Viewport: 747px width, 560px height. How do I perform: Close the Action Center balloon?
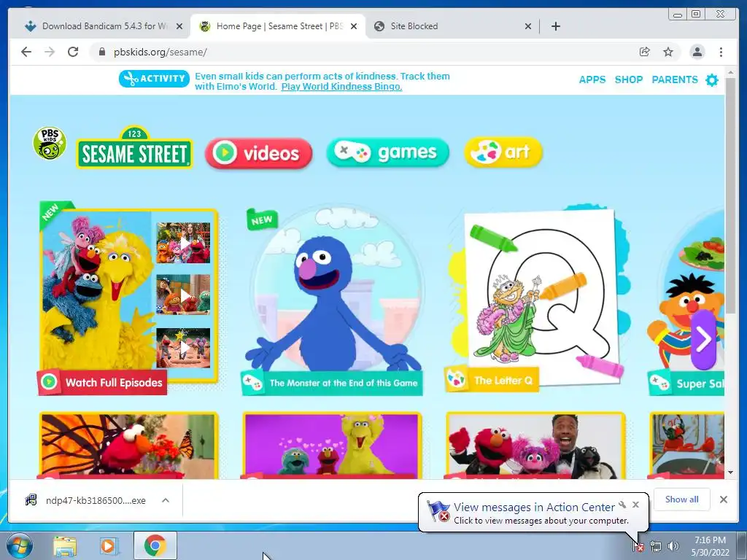point(635,505)
